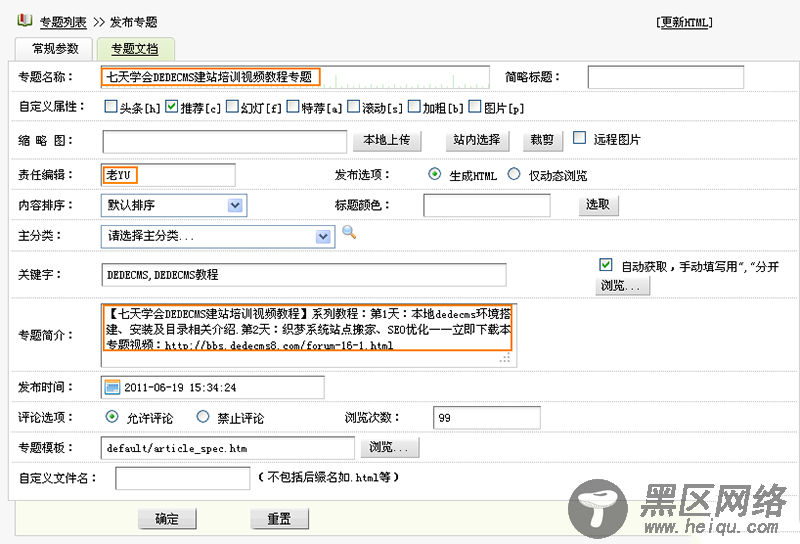Switch to the 常规参数 tab
800x544 pixels.
tap(54, 49)
